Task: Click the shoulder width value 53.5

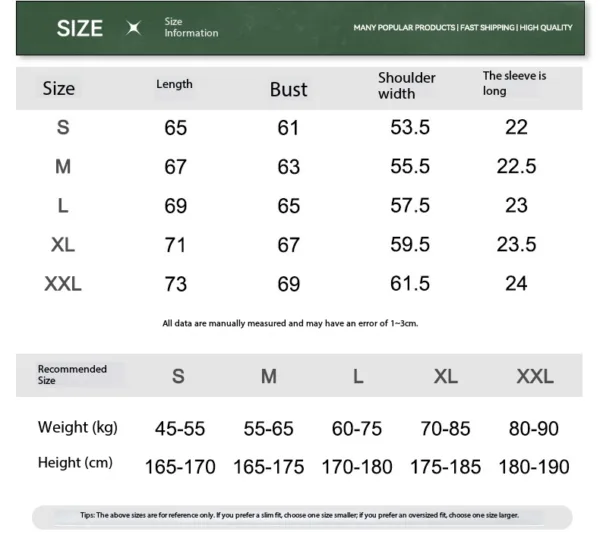Action: [410, 128]
